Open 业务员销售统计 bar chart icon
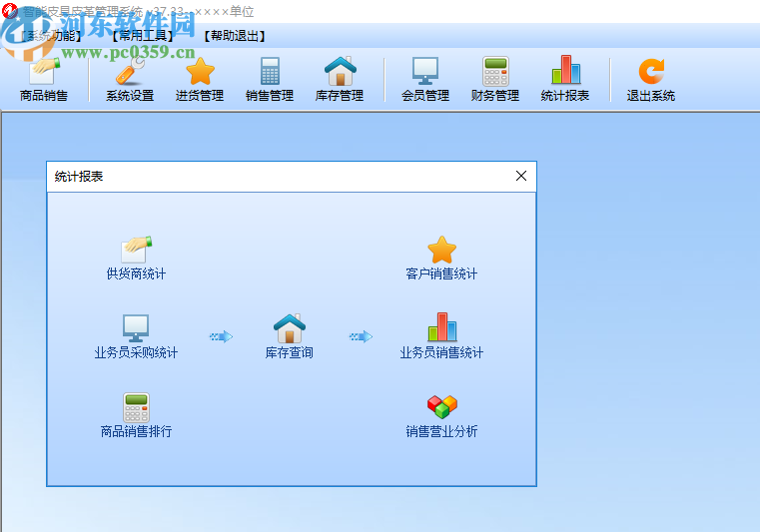This screenshot has height=532, width=760. click(x=442, y=327)
